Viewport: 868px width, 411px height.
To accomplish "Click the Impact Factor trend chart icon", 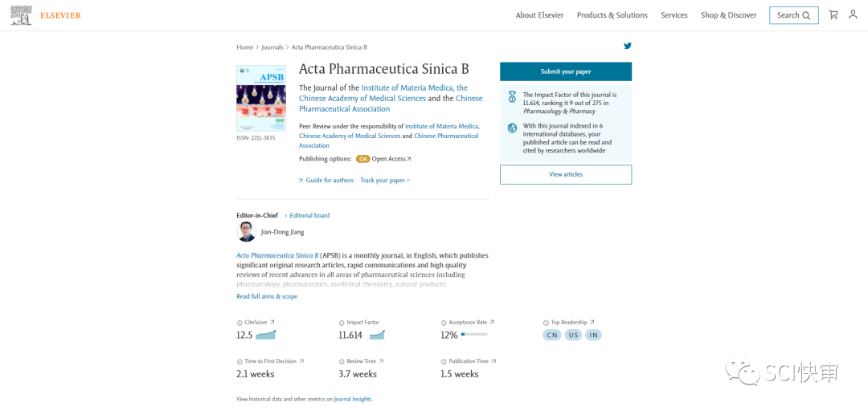I will [375, 335].
